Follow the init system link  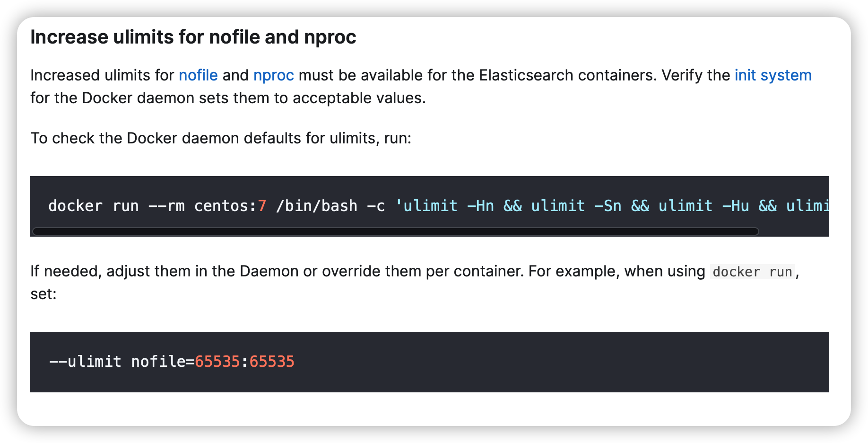(x=773, y=76)
